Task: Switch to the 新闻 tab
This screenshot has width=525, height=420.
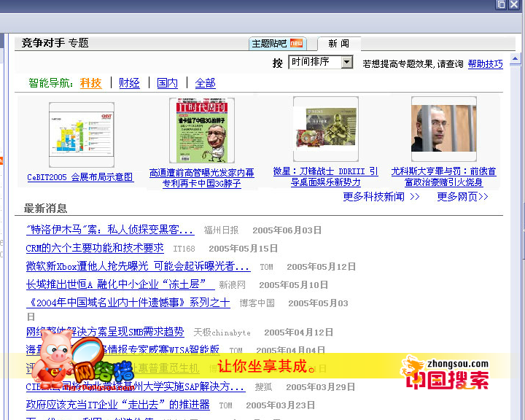Action: [x=339, y=44]
